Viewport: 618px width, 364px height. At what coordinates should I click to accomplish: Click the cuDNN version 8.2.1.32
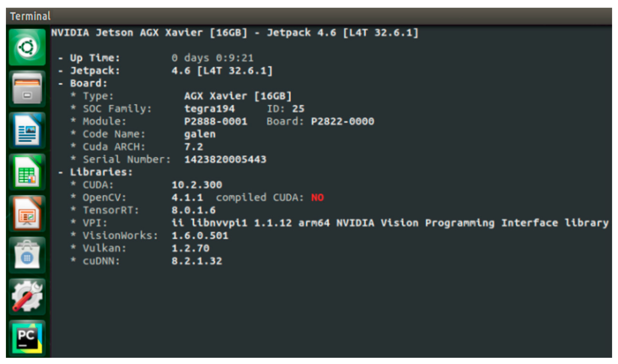pyautogui.click(x=197, y=261)
